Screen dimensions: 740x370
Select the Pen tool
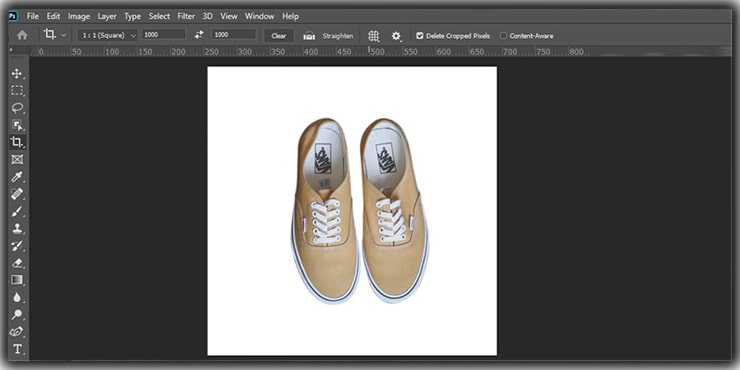(17, 332)
